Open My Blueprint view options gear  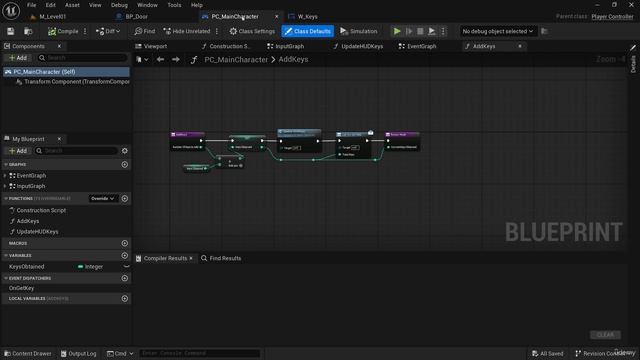pos(124,151)
